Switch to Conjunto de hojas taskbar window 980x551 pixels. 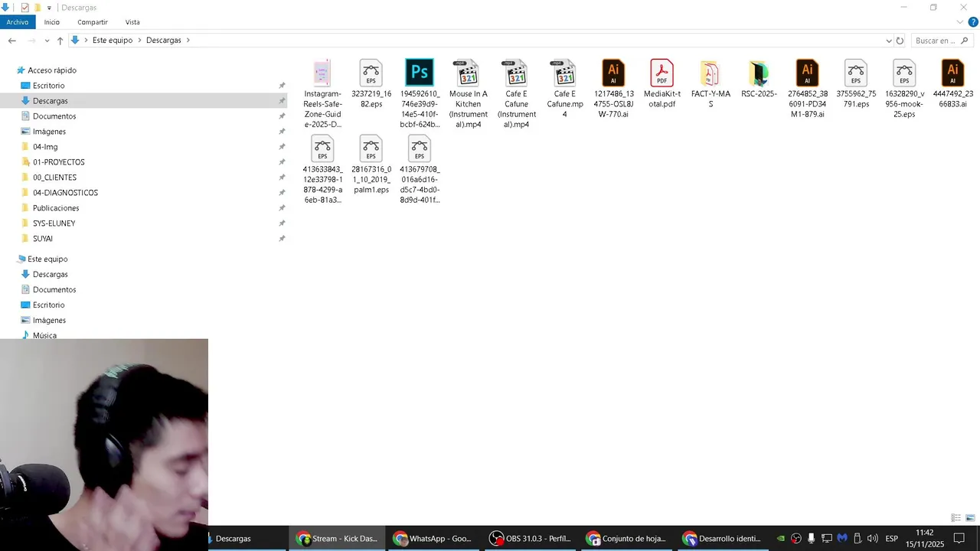[626, 539]
